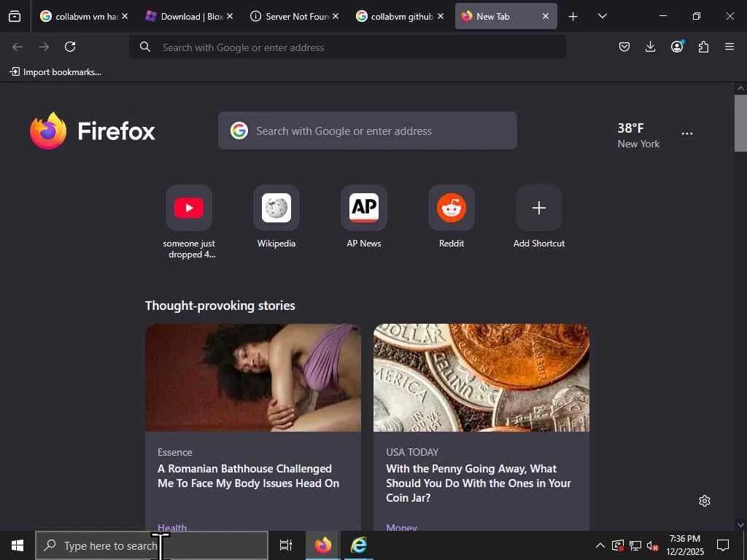Click the muted volume tray icon
The height and width of the screenshot is (560, 747).
coord(653,545)
